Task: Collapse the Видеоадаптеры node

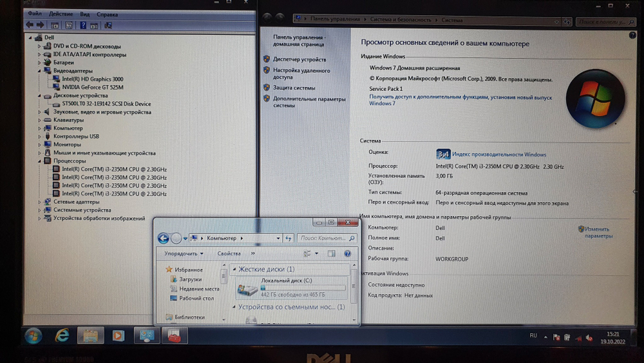Action: [x=39, y=71]
